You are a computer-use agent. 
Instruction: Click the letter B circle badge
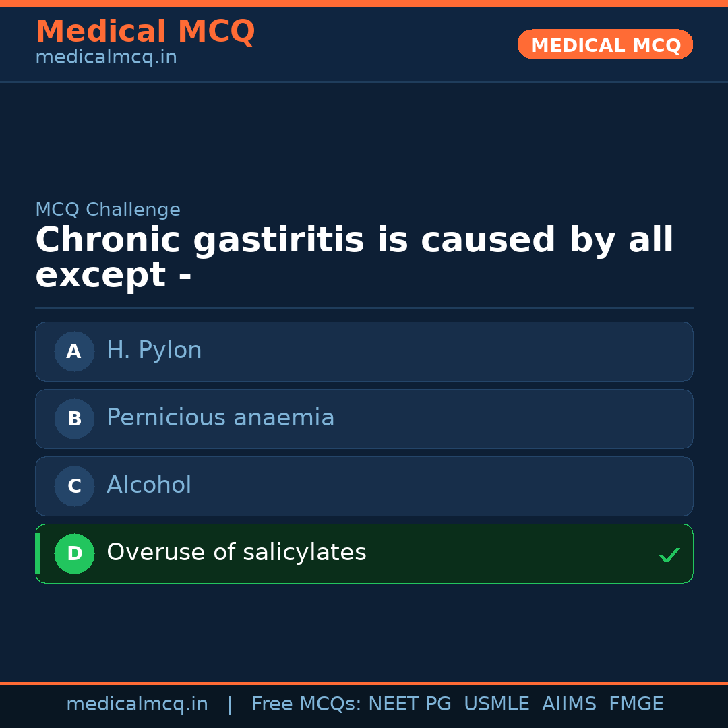[74, 419]
